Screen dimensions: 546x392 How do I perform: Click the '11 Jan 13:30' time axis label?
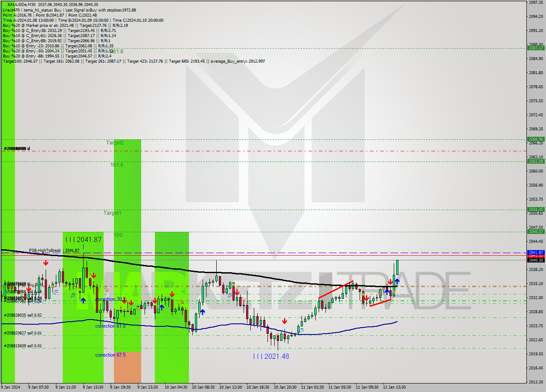tap(394, 387)
